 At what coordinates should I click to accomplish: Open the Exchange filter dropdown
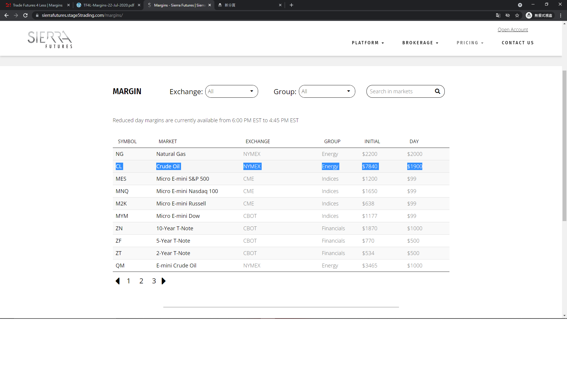232,92
